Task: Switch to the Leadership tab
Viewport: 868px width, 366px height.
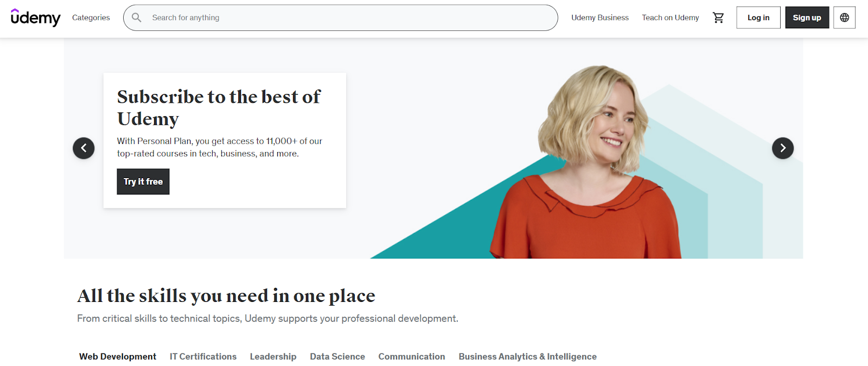Action: [273, 357]
